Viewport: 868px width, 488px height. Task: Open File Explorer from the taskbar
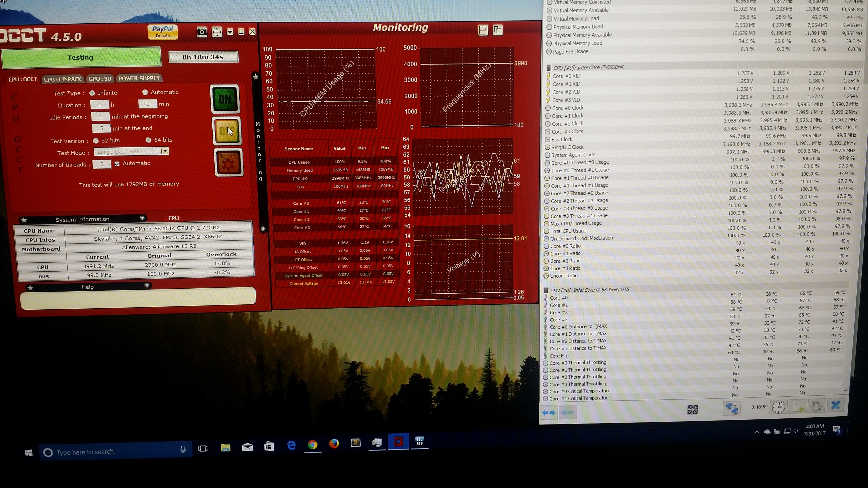225,448
